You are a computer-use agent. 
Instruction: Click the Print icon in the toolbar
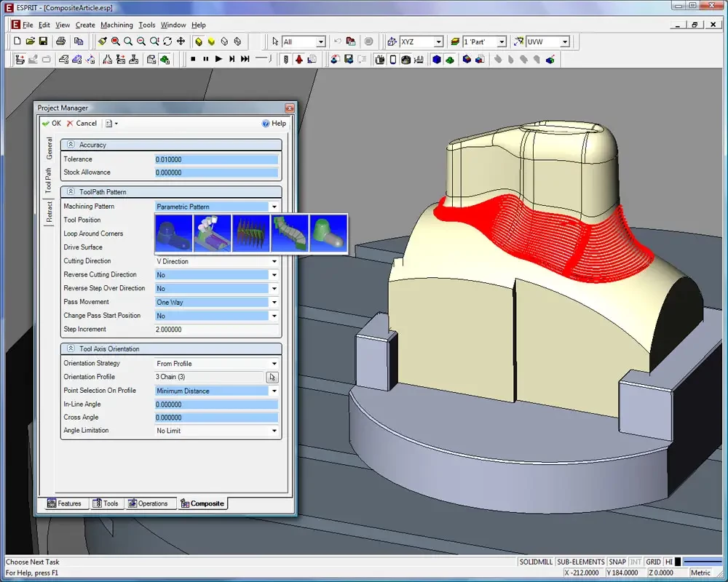(61, 41)
